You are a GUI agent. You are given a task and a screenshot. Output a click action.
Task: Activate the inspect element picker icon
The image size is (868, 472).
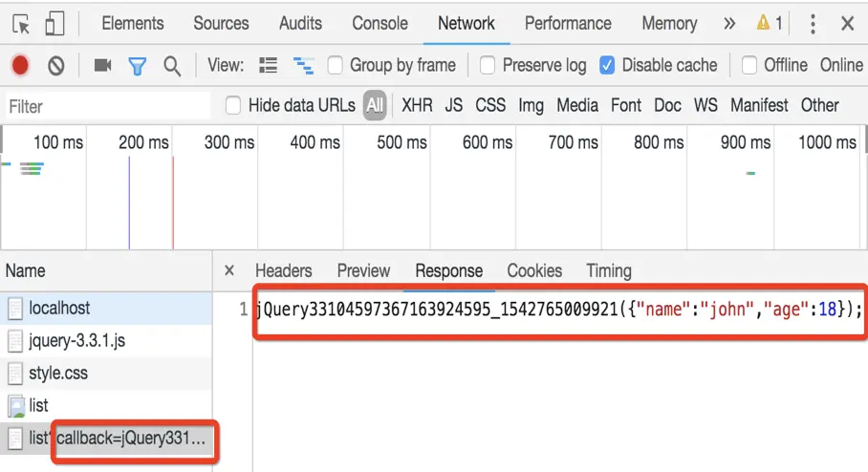point(21,24)
